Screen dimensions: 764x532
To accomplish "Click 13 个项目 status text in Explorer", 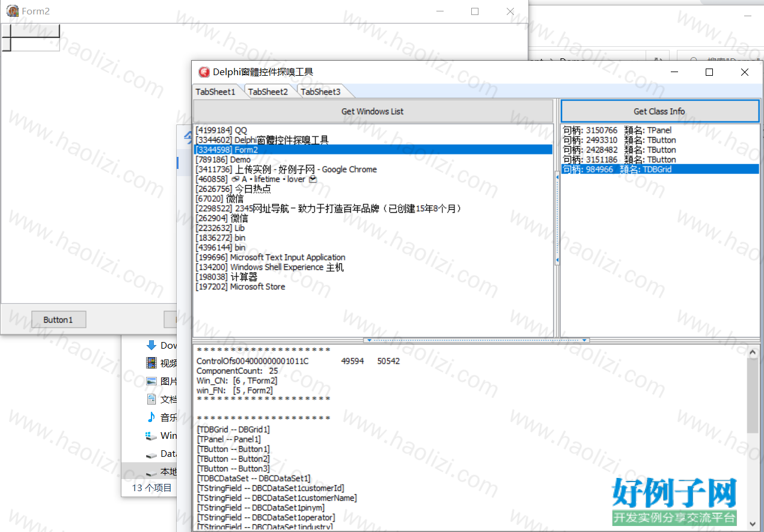I will 151,488.
